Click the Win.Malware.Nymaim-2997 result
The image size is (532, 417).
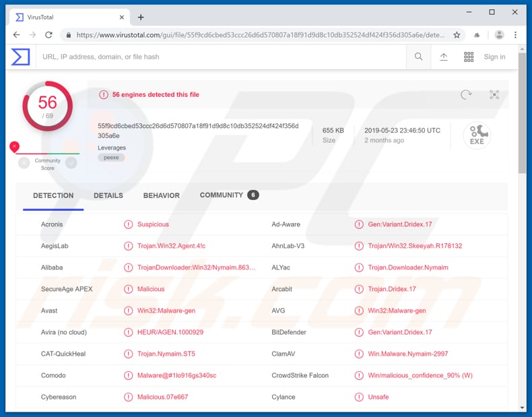408,354
